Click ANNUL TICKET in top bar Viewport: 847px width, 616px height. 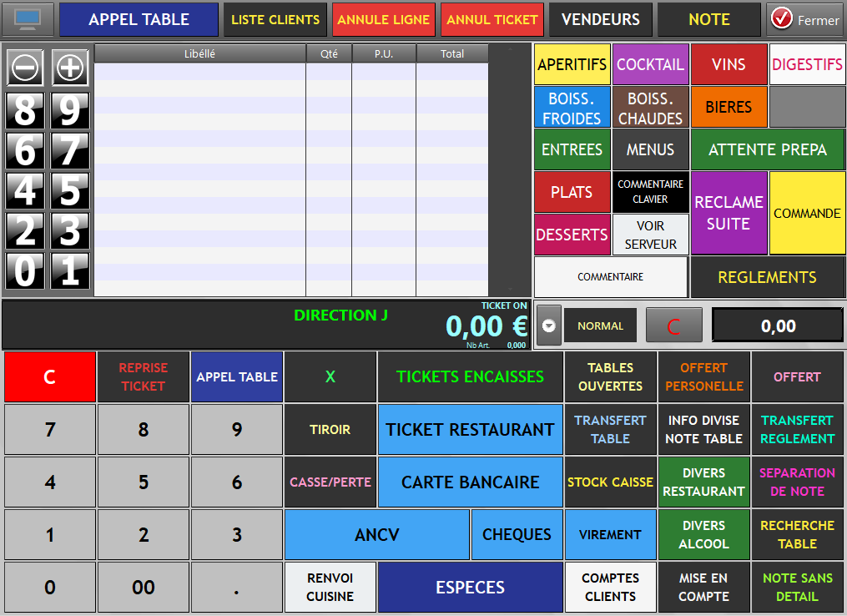[492, 20]
